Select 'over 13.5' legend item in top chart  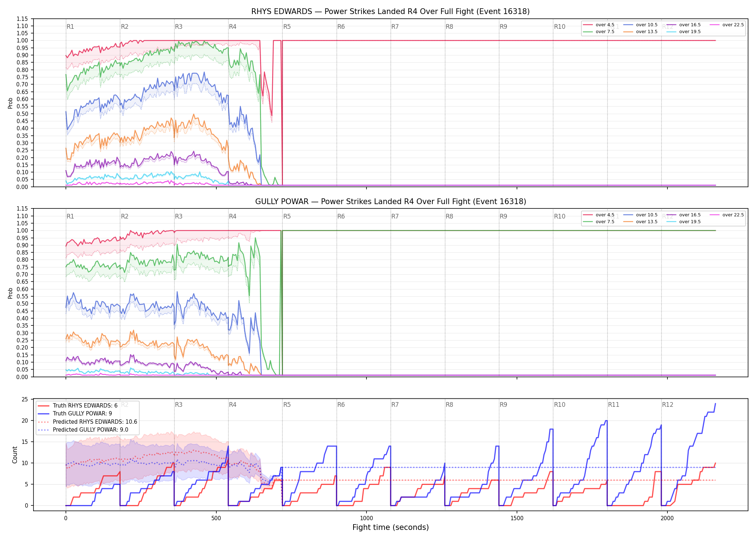tap(640, 32)
